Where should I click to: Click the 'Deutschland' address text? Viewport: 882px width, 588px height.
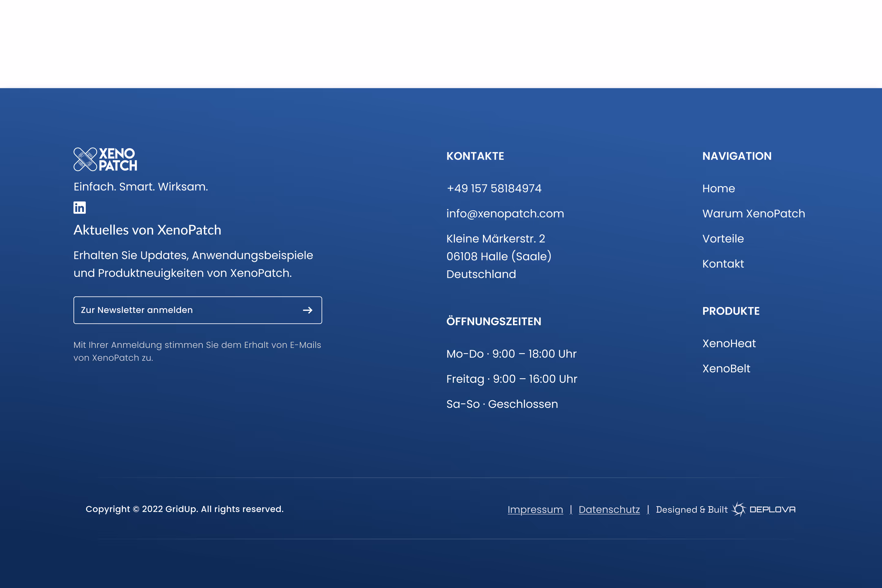point(481,274)
